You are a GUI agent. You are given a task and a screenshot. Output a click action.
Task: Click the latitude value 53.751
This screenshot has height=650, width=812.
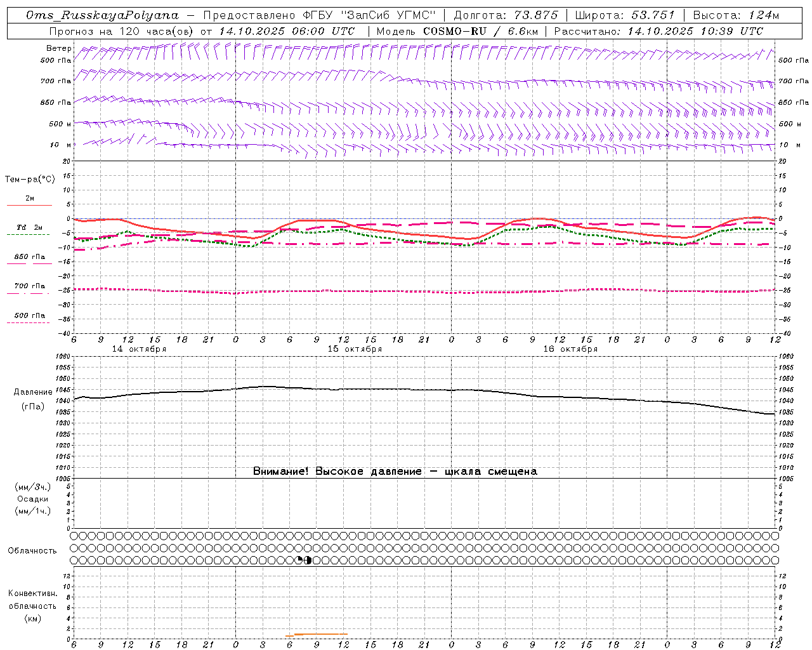point(652,15)
